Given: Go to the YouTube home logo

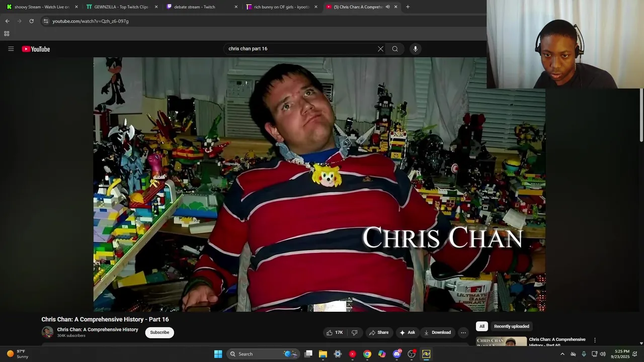Looking at the screenshot, I should pos(36,49).
